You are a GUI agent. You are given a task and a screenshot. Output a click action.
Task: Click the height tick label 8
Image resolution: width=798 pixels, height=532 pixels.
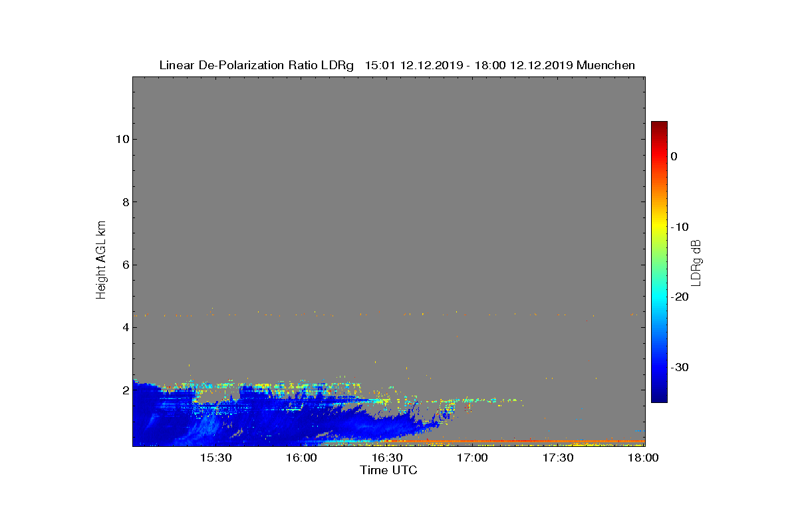[124, 202]
